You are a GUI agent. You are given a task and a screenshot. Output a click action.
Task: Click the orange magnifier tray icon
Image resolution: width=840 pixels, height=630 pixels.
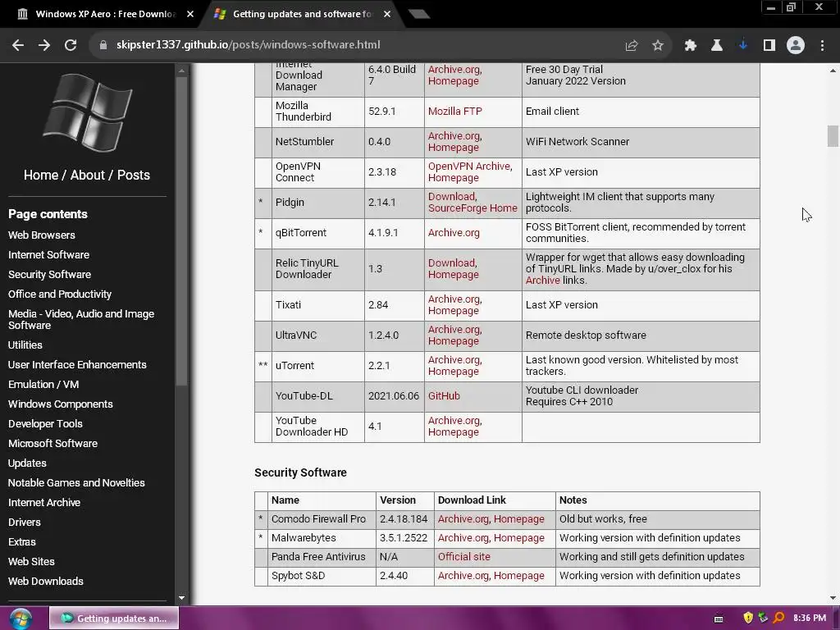tap(778, 618)
